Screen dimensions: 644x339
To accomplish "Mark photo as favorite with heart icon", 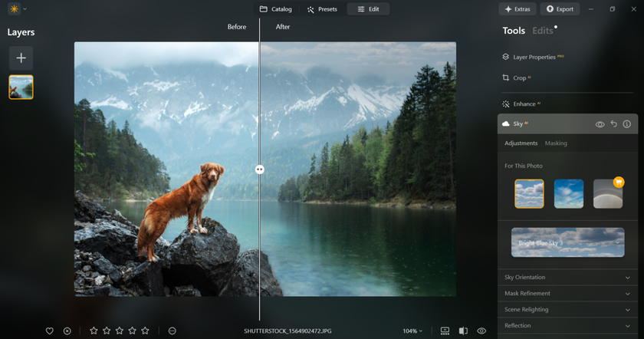I will 50,331.
